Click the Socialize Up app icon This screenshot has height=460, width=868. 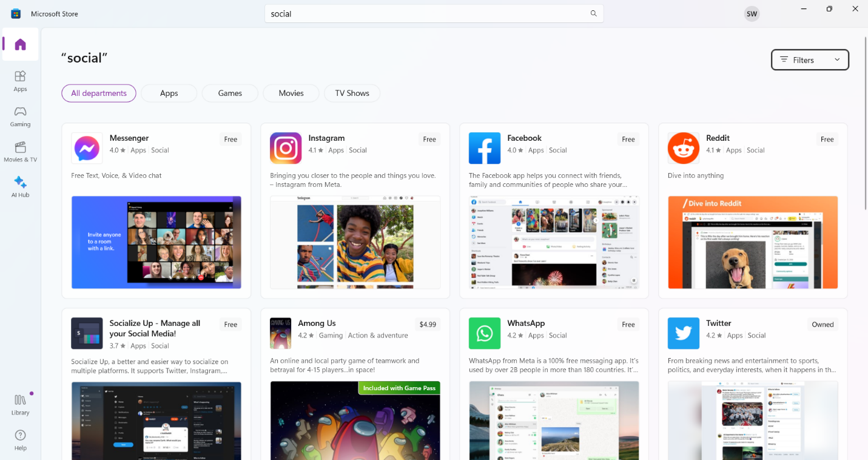pyautogui.click(x=87, y=333)
